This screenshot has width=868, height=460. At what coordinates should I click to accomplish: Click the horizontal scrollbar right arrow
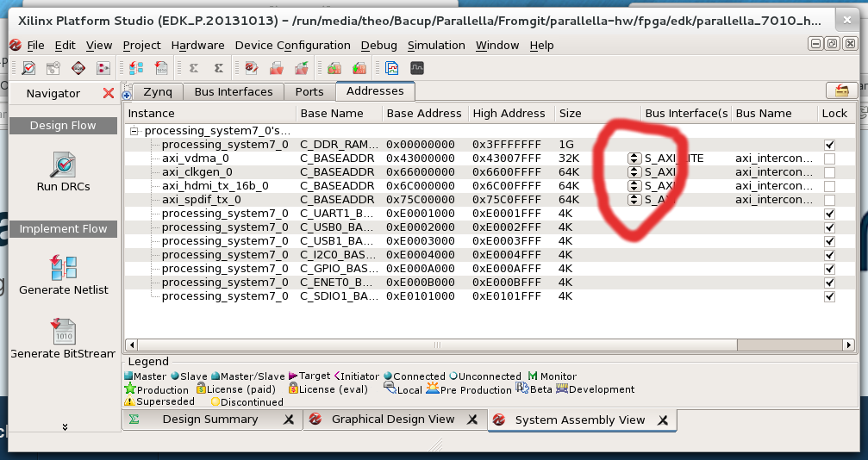pos(849,345)
